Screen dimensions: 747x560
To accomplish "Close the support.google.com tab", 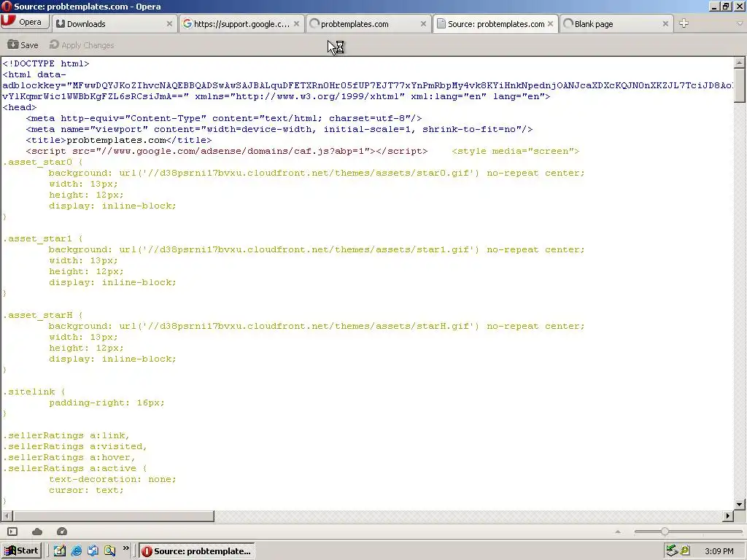I will pyautogui.click(x=296, y=24).
